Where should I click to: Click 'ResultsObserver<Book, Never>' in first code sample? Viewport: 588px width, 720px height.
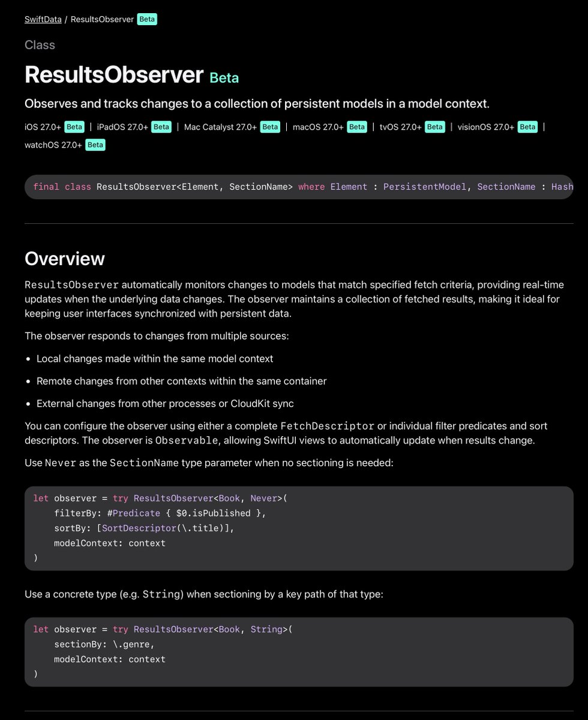208,499
